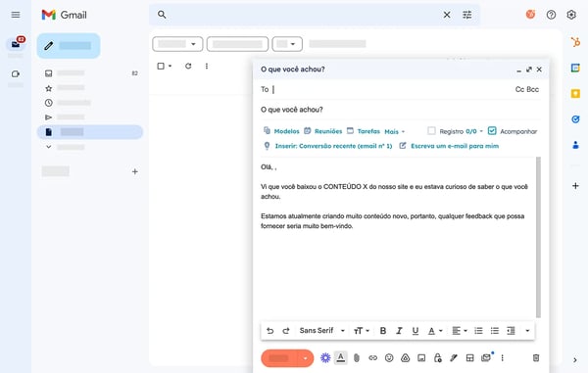Click subject field 'O que você achou?'
The width and height of the screenshot is (588, 373).
tap(401, 110)
